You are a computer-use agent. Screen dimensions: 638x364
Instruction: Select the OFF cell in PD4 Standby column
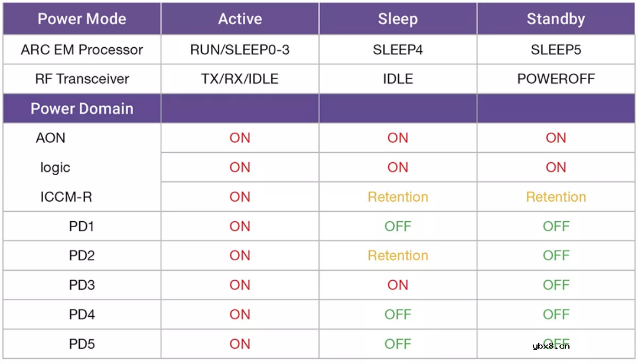click(x=556, y=314)
